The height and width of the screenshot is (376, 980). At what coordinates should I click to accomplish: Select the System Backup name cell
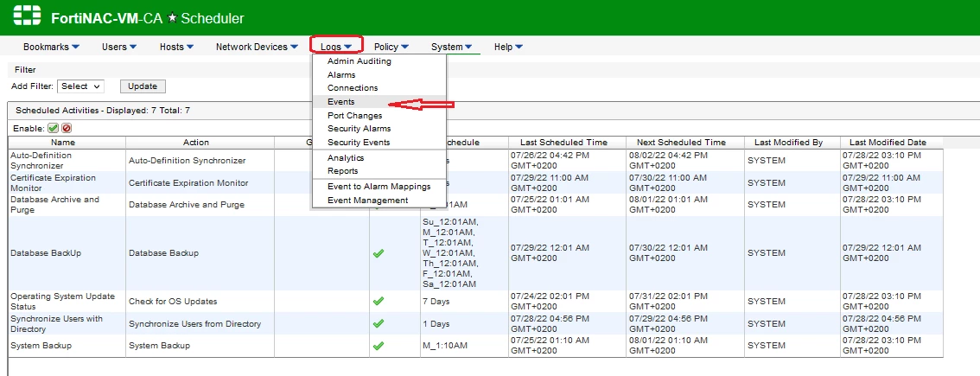(67, 346)
